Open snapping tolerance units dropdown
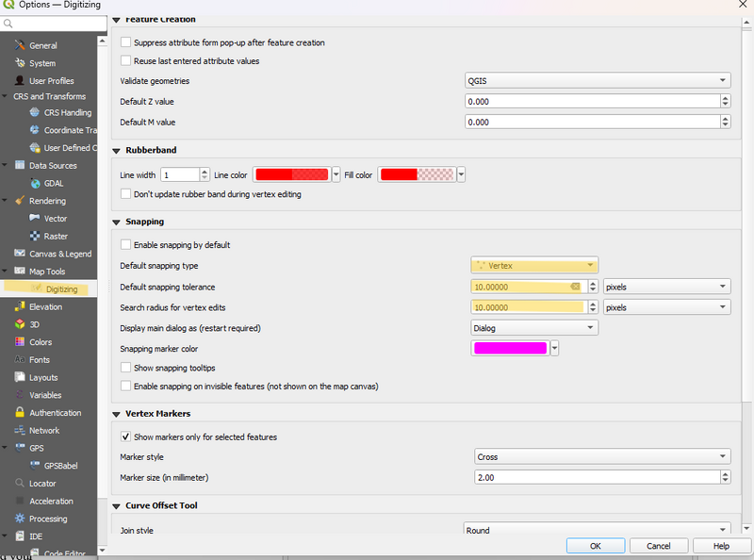Screen dimensions: 754x560 (667, 287)
